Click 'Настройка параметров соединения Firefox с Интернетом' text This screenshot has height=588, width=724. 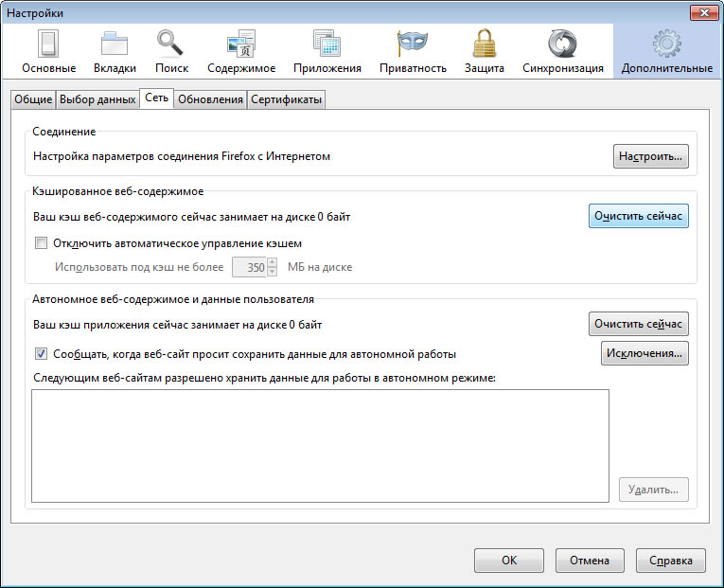click(x=182, y=156)
